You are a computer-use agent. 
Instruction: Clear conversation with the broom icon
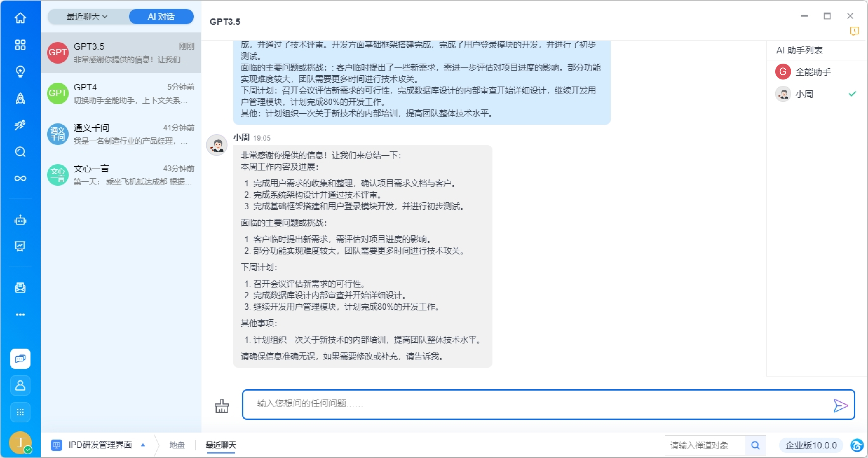[x=221, y=406]
